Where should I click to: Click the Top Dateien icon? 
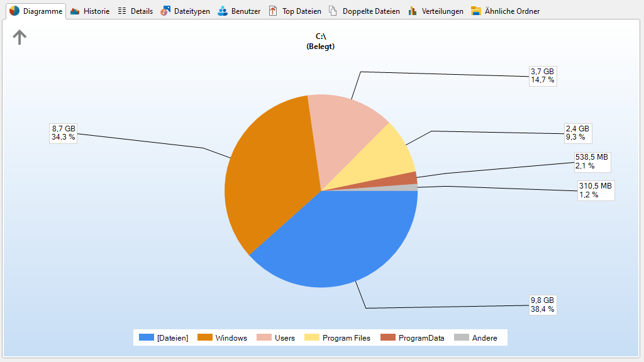(273, 11)
